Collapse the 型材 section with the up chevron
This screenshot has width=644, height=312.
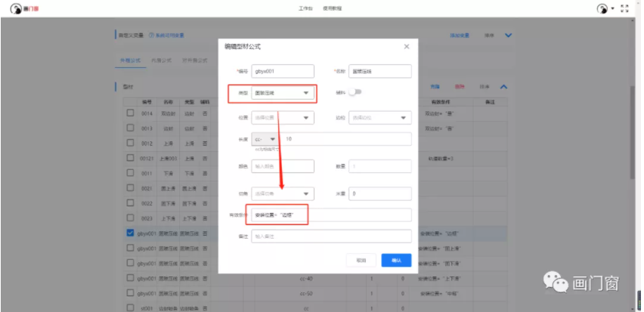point(503,87)
